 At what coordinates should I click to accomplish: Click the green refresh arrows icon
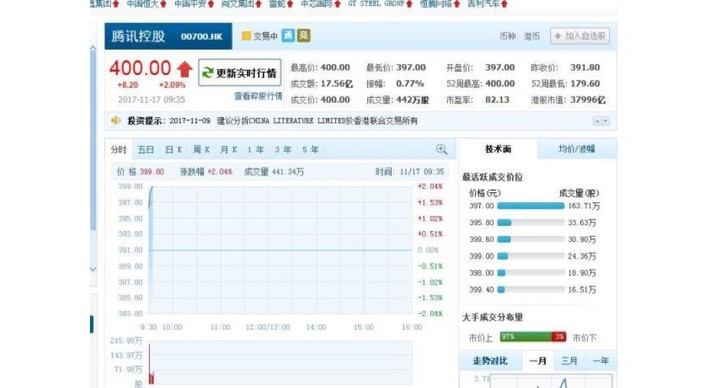[208, 73]
